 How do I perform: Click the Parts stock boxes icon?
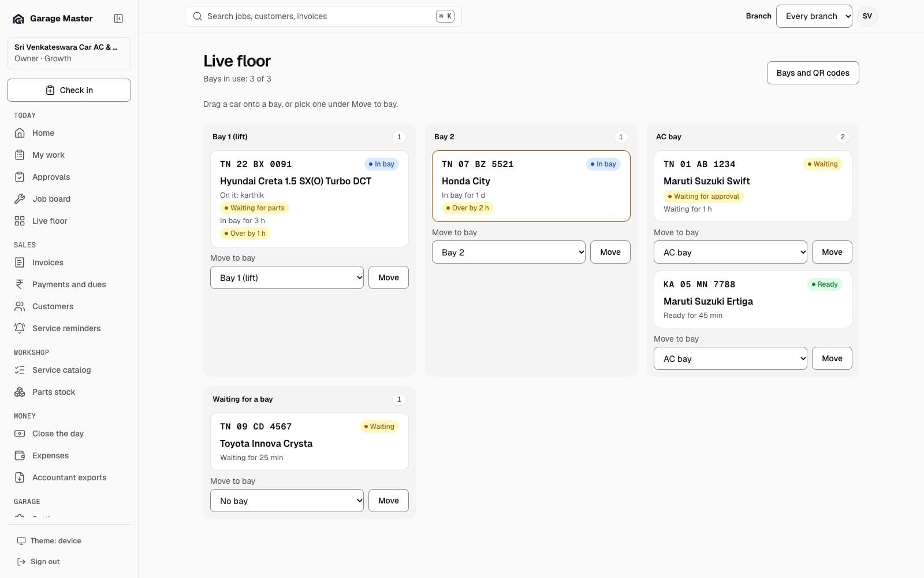[20, 392]
